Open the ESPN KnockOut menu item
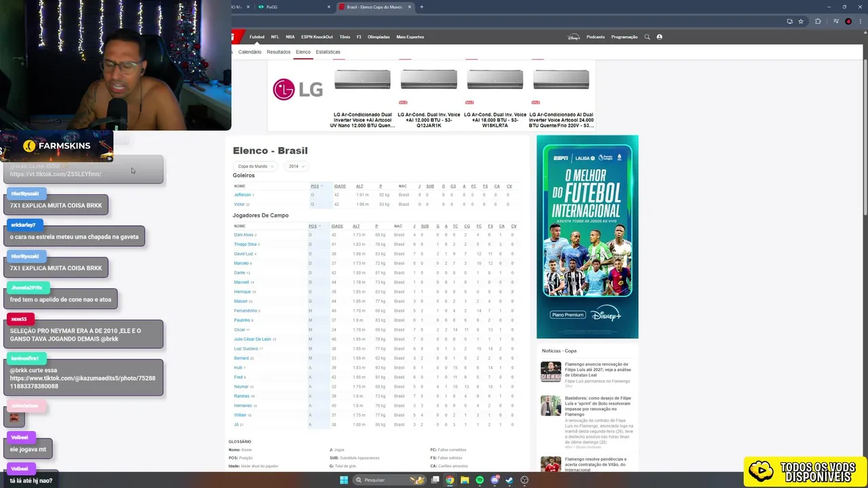 (x=317, y=37)
